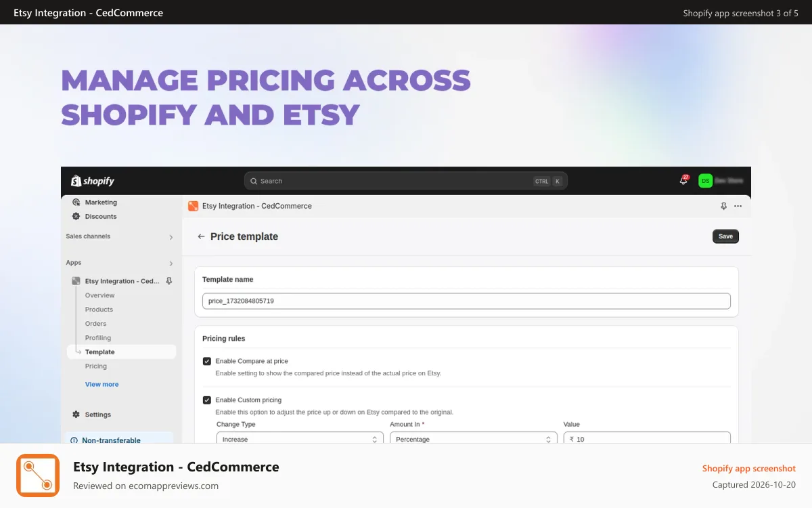Click the Etsy Integration footer logo
Image resolution: width=812 pixels, height=508 pixels.
[38, 475]
